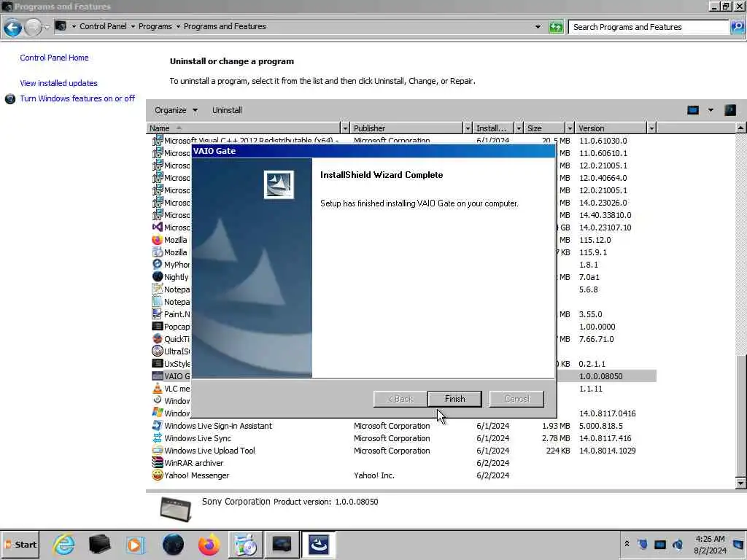
Task: Select the Programs breadcrumb
Action: pos(155,27)
